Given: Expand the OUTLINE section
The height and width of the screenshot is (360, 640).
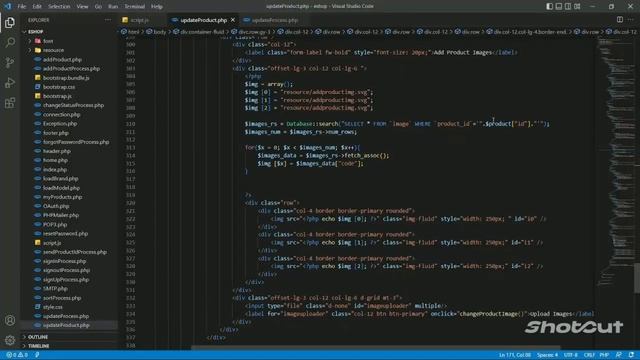Looking at the screenshot, I should [38, 337].
